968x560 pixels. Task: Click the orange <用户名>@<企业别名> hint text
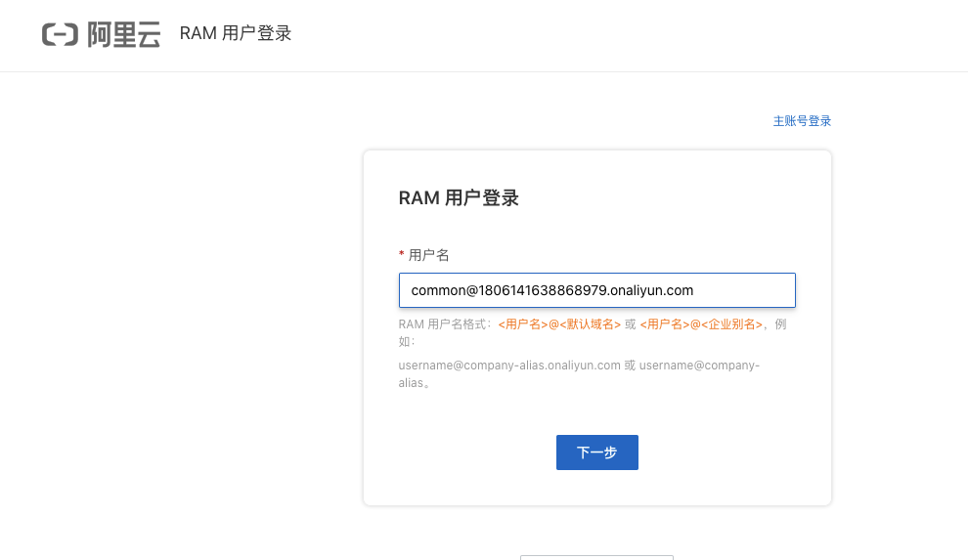(x=701, y=324)
